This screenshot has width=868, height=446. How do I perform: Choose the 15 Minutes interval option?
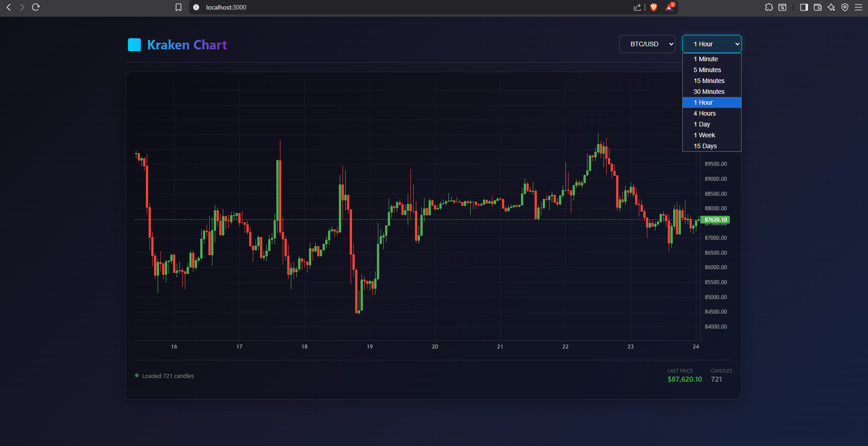click(712, 81)
